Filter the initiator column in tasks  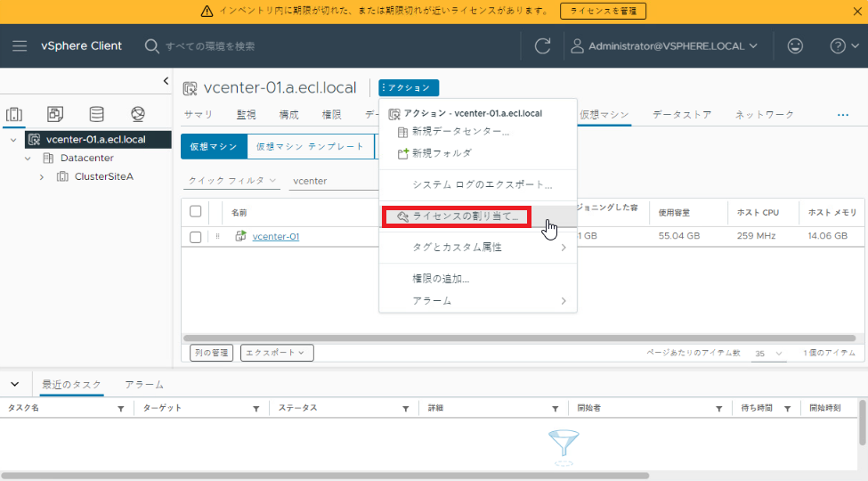[718, 409]
